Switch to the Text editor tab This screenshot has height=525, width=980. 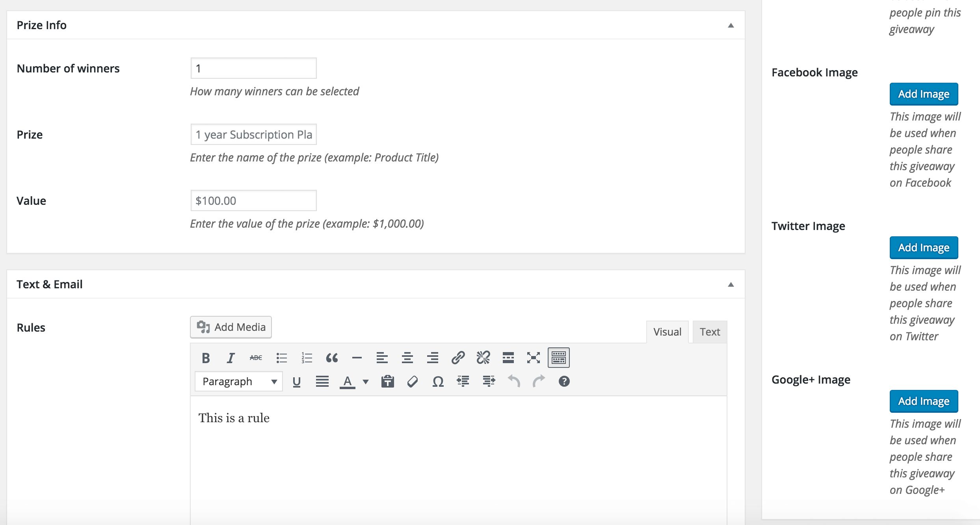(710, 332)
